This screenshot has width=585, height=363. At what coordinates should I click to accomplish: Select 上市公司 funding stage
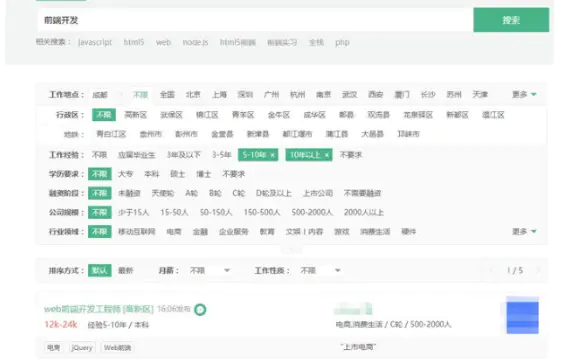point(317,193)
